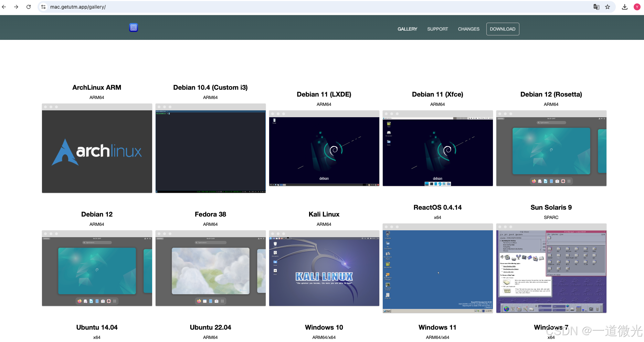This screenshot has width=644, height=342.
Task: Open Debian 12 (Rosetta) title
Action: [x=551, y=95]
